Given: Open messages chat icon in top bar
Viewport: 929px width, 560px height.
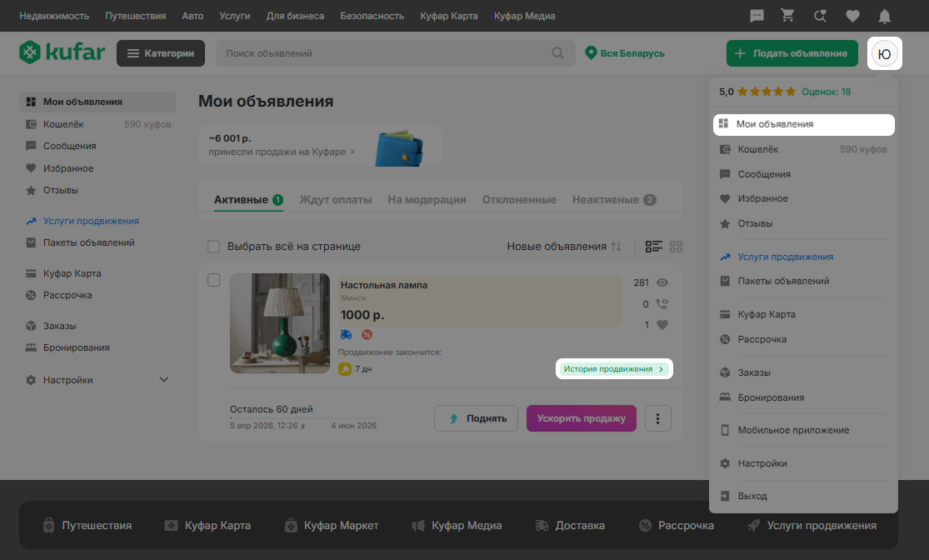Looking at the screenshot, I should point(757,16).
